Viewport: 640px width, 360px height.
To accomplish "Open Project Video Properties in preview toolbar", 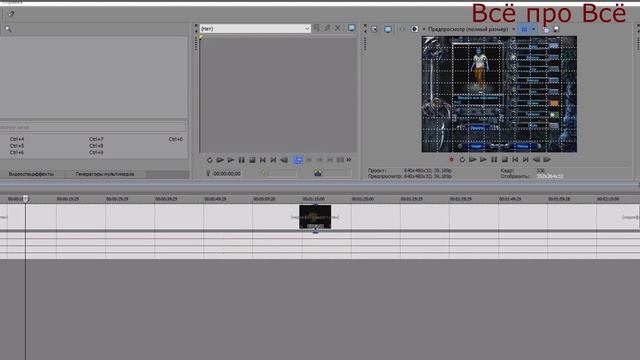I will click(x=374, y=29).
